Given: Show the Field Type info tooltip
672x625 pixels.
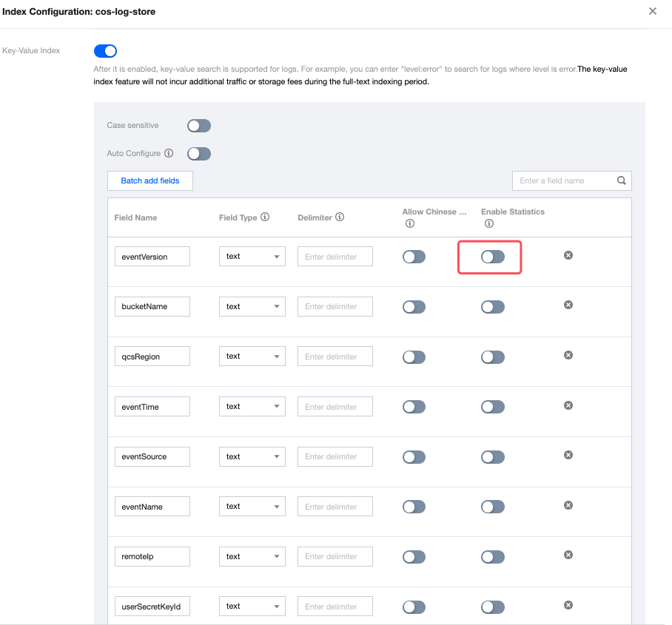Looking at the screenshot, I should (265, 217).
